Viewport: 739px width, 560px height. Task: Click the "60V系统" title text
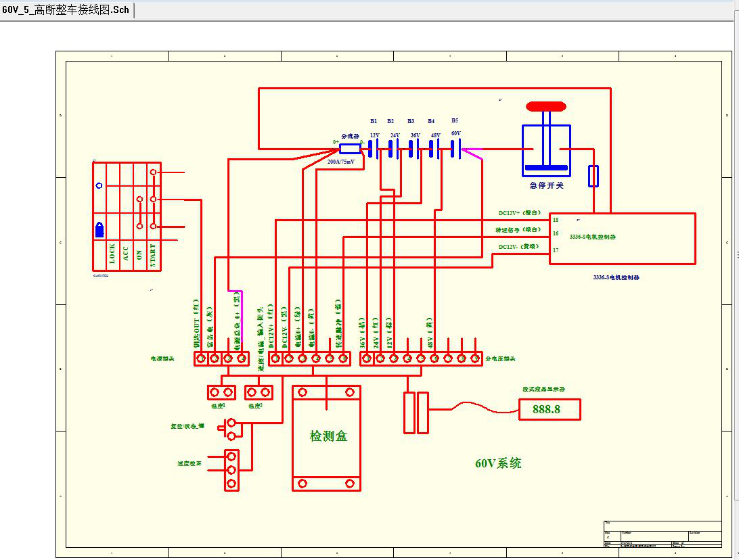(x=497, y=463)
